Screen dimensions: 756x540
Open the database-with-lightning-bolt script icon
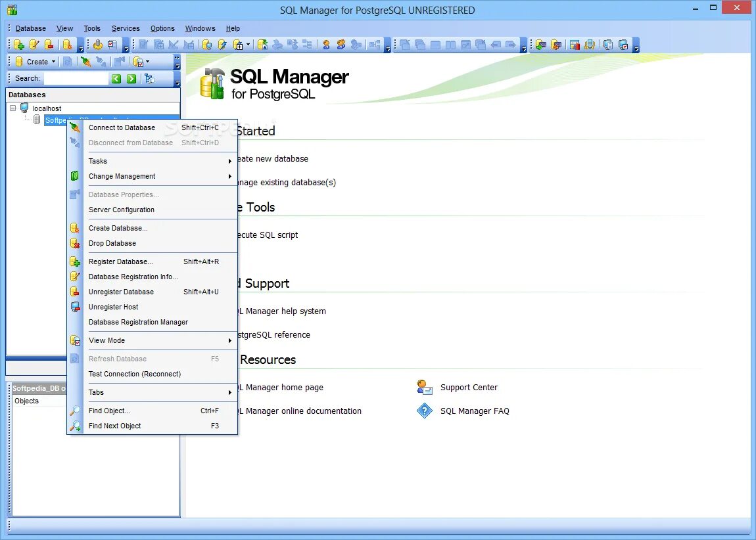[222, 45]
